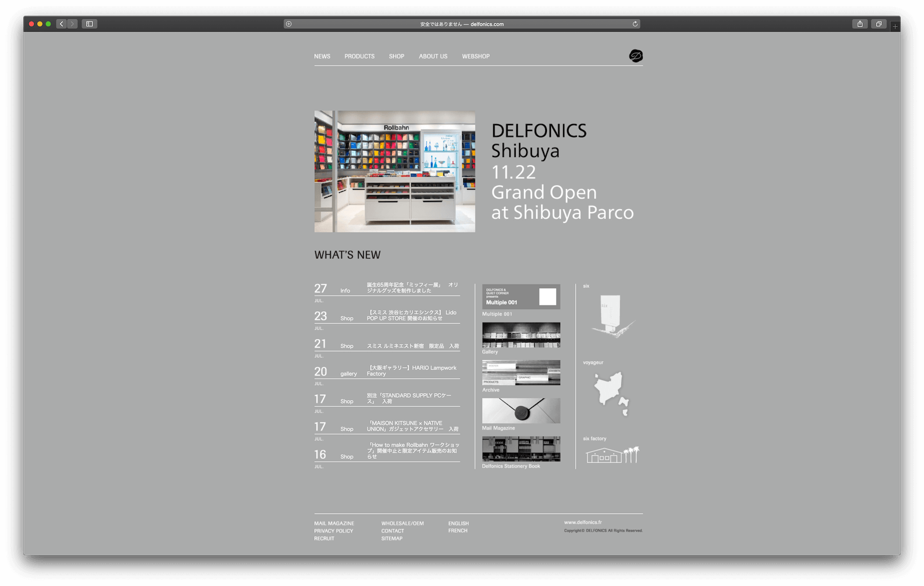Screen dimensions: 924x586
Task: Switch site language to ENGLISH
Action: pos(459,524)
